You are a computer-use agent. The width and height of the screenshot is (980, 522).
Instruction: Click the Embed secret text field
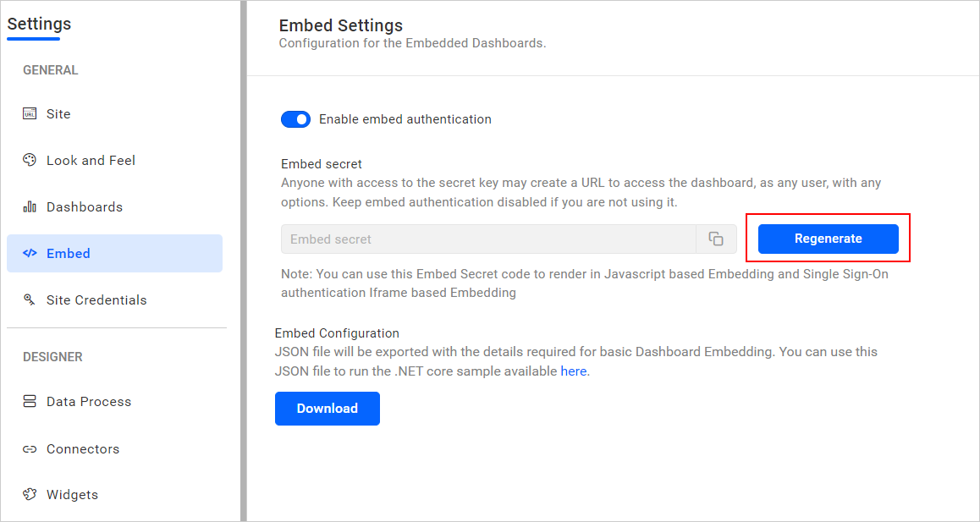point(488,239)
